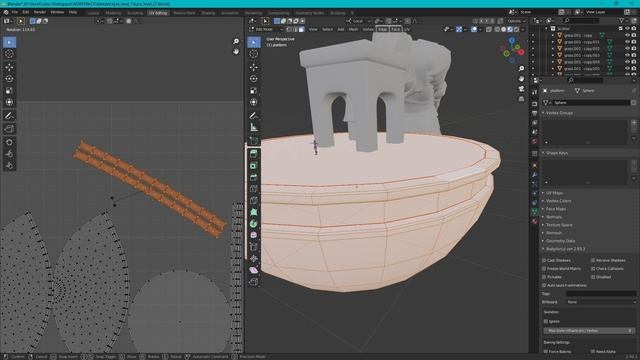Select the Spin tool

[253, 224]
